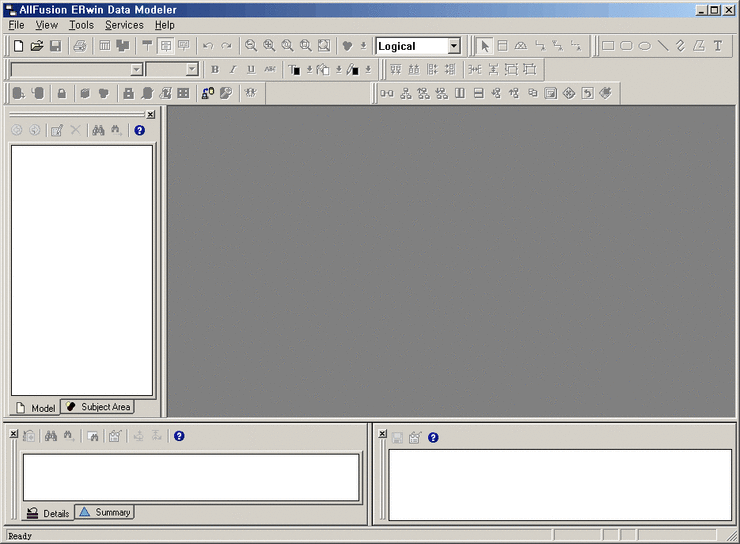
Task: Open fill color dropdown arrow
Action: pyautogui.click(x=339, y=70)
